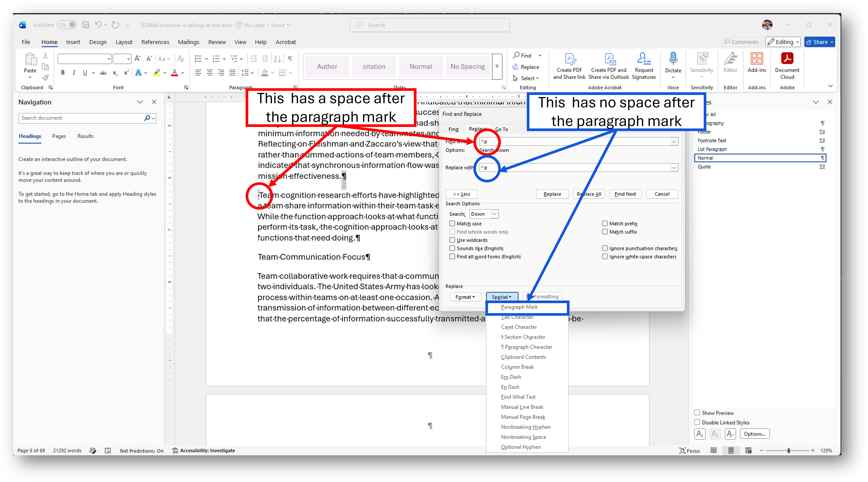Open the Insert ribbon tab
The width and height of the screenshot is (868, 482).
click(x=73, y=42)
